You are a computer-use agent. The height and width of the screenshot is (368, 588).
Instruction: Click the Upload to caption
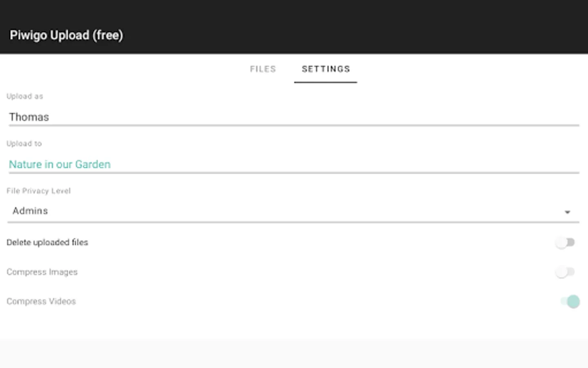(24, 144)
